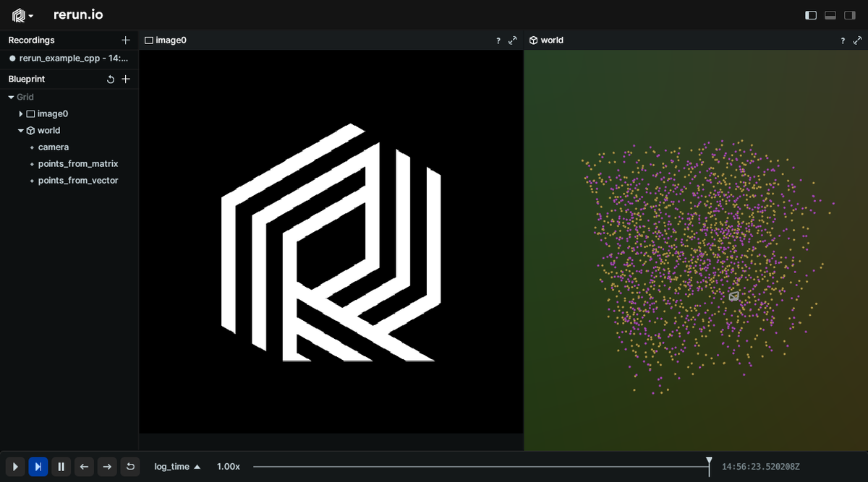Expand the image0 tree item
Image resolution: width=868 pixels, height=482 pixels.
click(x=21, y=114)
